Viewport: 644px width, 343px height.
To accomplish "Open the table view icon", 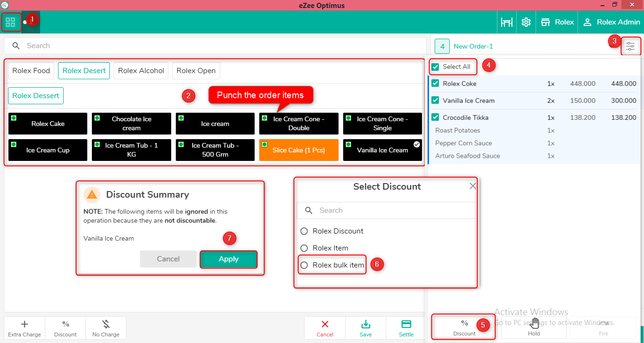I will 507,22.
